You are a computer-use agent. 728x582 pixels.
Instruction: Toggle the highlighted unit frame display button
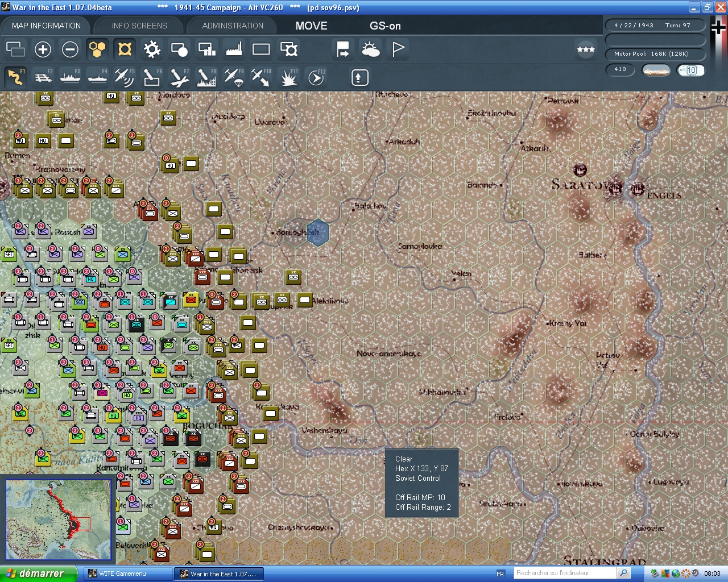pyautogui.click(x=125, y=49)
